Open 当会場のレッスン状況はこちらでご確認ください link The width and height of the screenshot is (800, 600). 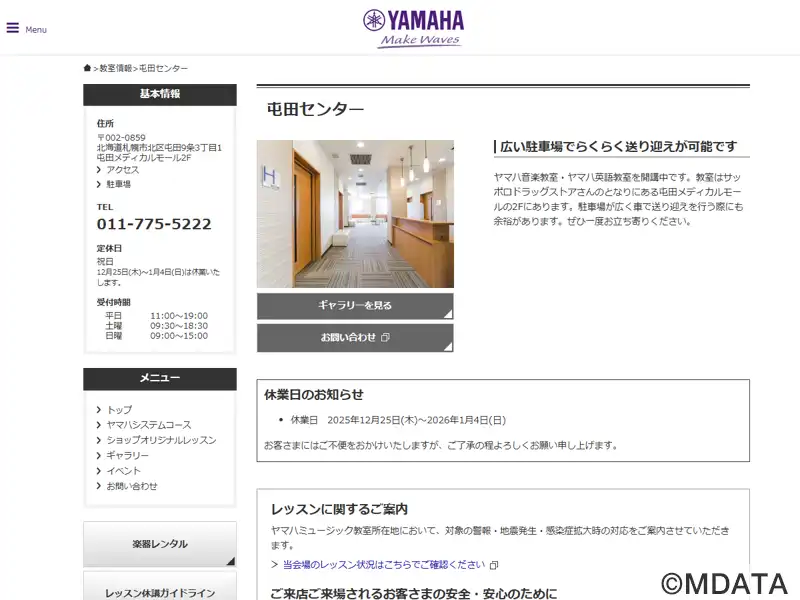click(x=384, y=565)
